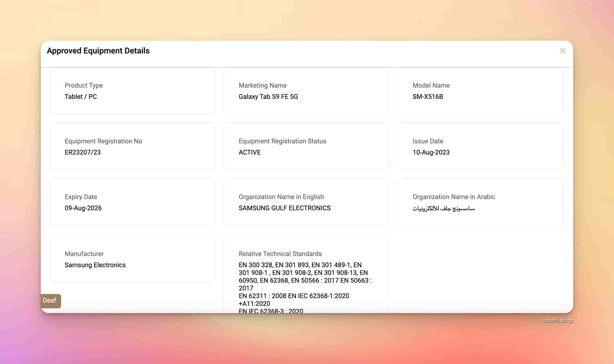Screen dimensions: 614x364
Task: Click the ACTIVE registration status text
Action: (x=249, y=152)
